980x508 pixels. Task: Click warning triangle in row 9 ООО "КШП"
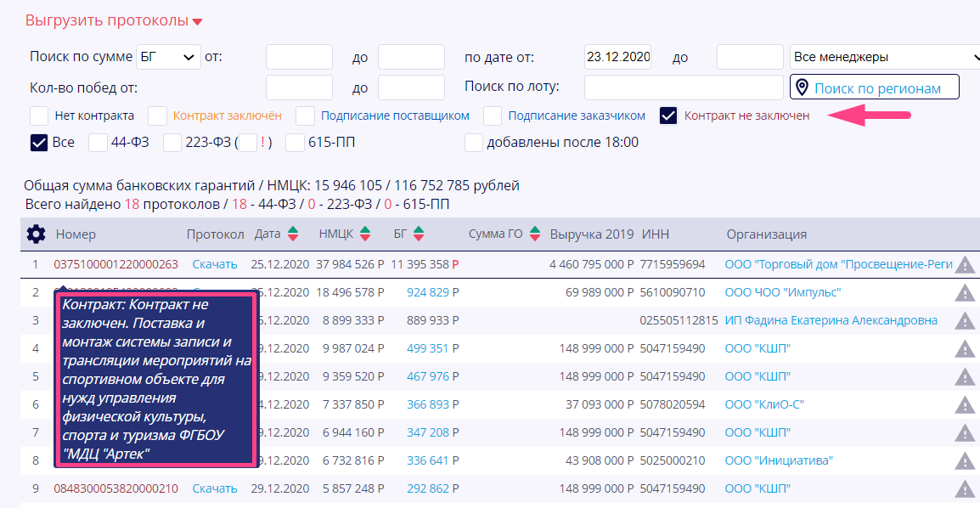coord(965,489)
